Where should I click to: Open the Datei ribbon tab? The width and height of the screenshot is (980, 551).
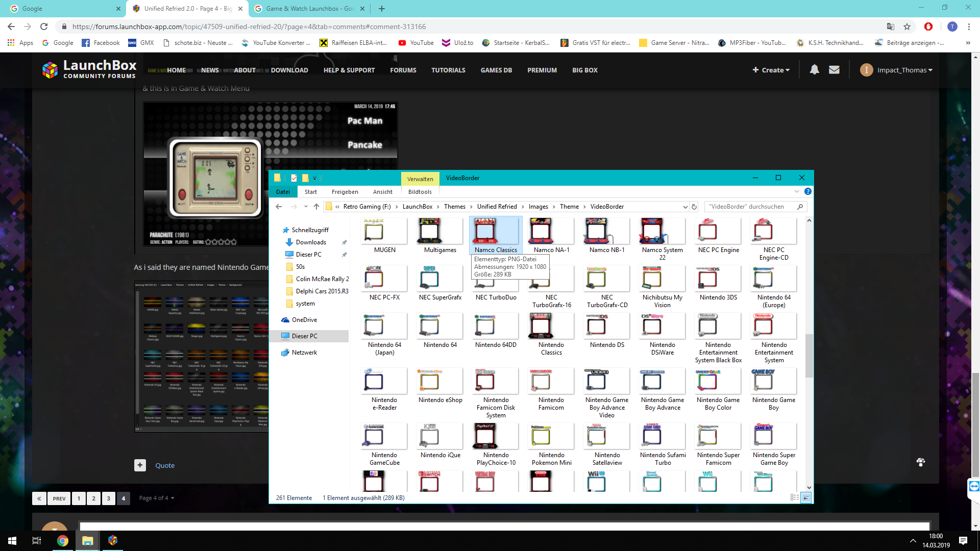pos(283,192)
